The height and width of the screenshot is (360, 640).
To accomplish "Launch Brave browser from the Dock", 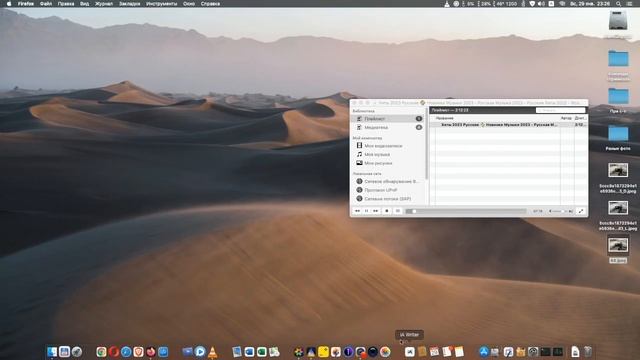I will (x=138, y=351).
